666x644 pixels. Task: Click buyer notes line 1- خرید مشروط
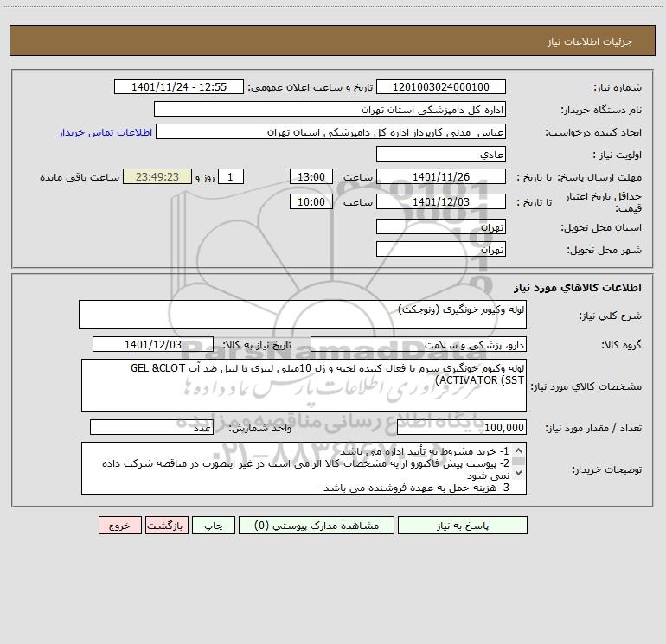[x=424, y=451]
